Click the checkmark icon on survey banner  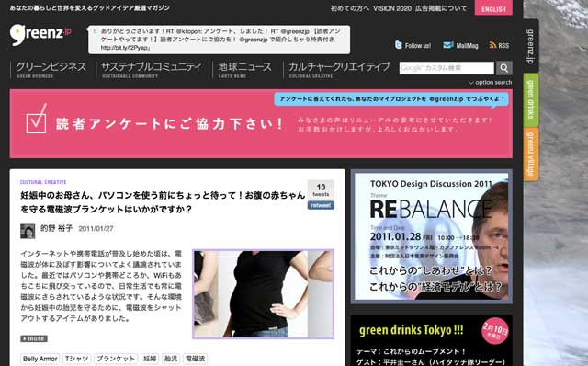pos(37,119)
